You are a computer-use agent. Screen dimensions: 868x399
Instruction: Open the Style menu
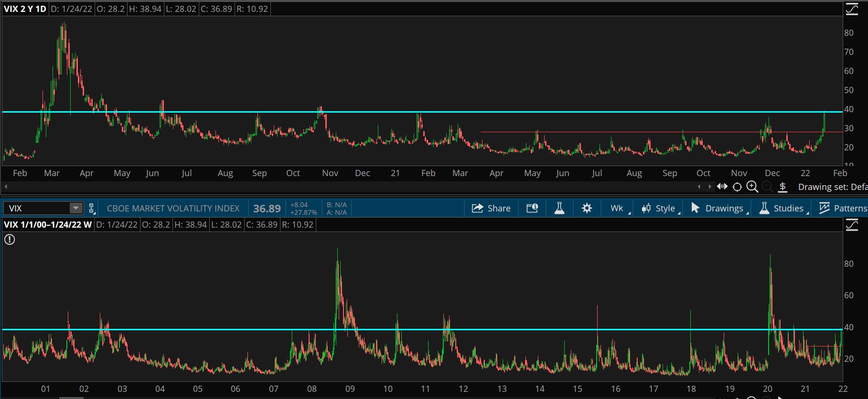661,208
